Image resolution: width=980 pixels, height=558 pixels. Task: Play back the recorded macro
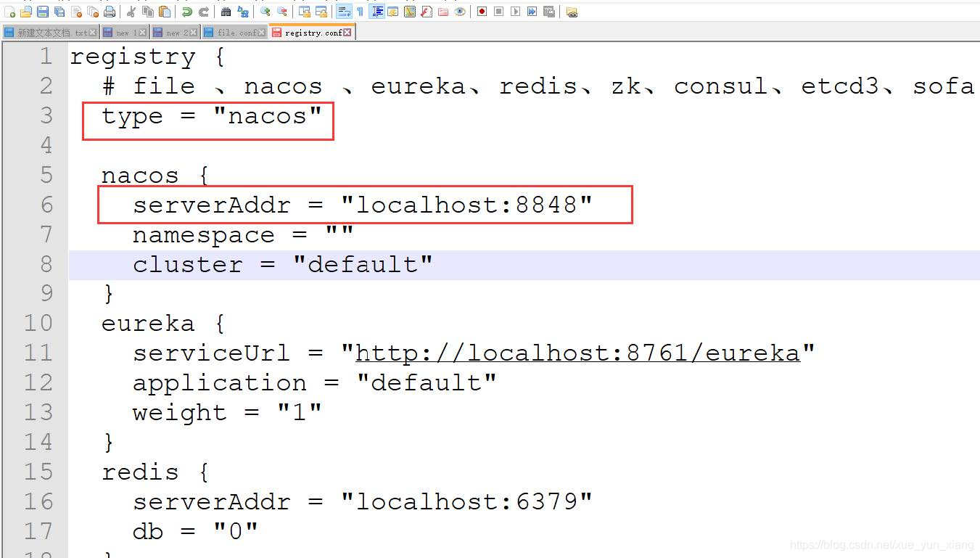click(515, 12)
